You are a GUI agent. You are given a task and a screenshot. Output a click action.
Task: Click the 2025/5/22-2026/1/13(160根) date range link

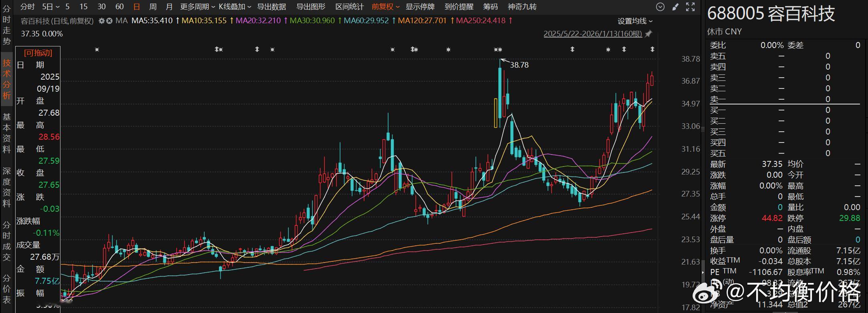click(593, 34)
